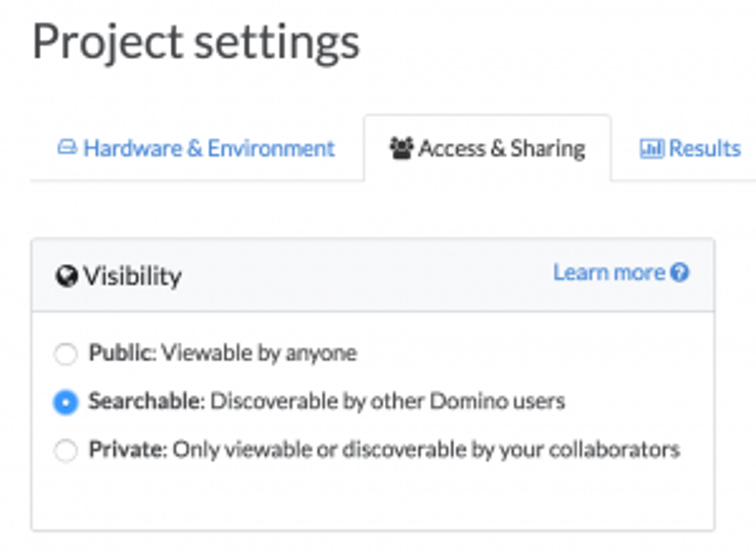This screenshot has height=552, width=756.
Task: Click the people group icon on Access tab
Action: (401, 148)
